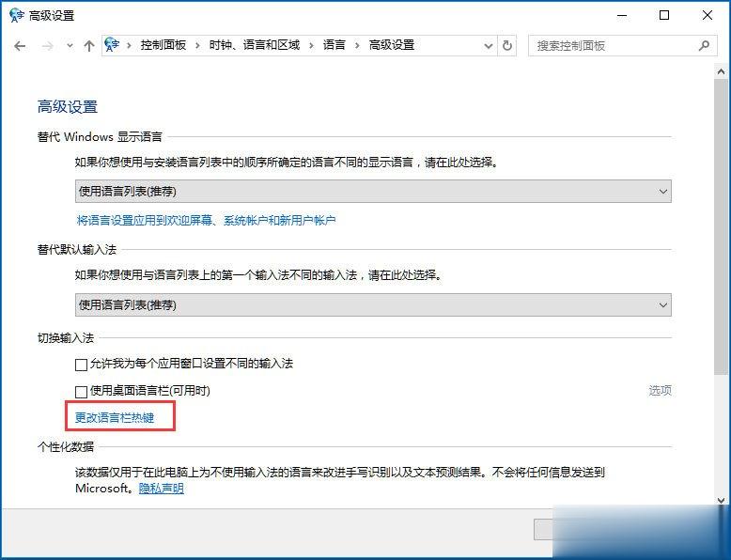Open the 隐私声明 link
The height and width of the screenshot is (560, 731).
click(162, 489)
